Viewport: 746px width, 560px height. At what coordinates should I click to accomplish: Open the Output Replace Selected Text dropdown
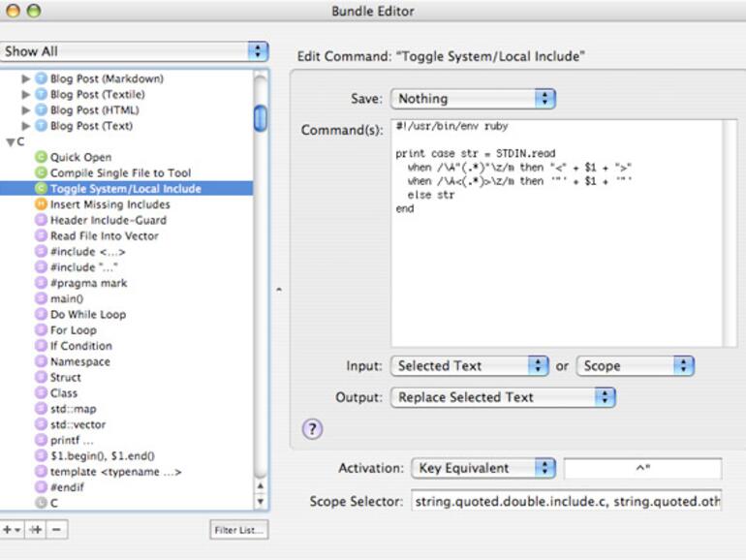[x=503, y=397]
